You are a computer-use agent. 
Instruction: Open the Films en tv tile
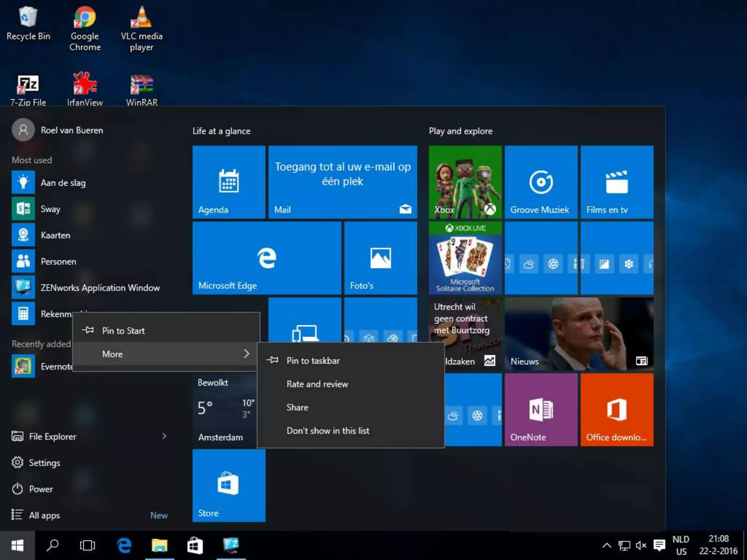point(617,182)
